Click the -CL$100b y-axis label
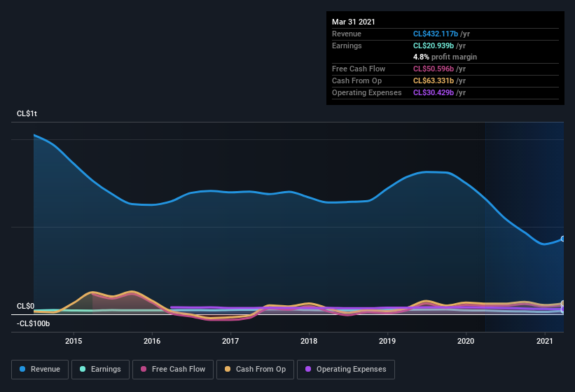This screenshot has width=575, height=392. [34, 323]
